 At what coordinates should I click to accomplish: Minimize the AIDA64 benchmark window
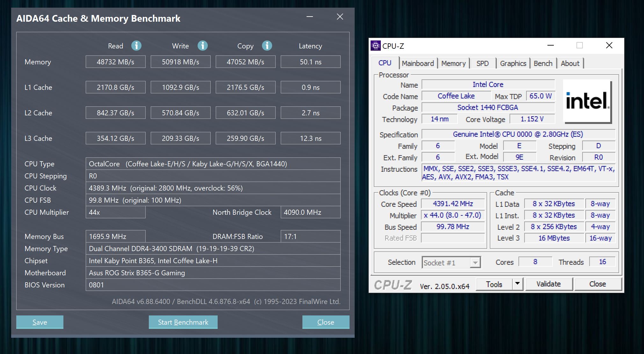click(310, 17)
